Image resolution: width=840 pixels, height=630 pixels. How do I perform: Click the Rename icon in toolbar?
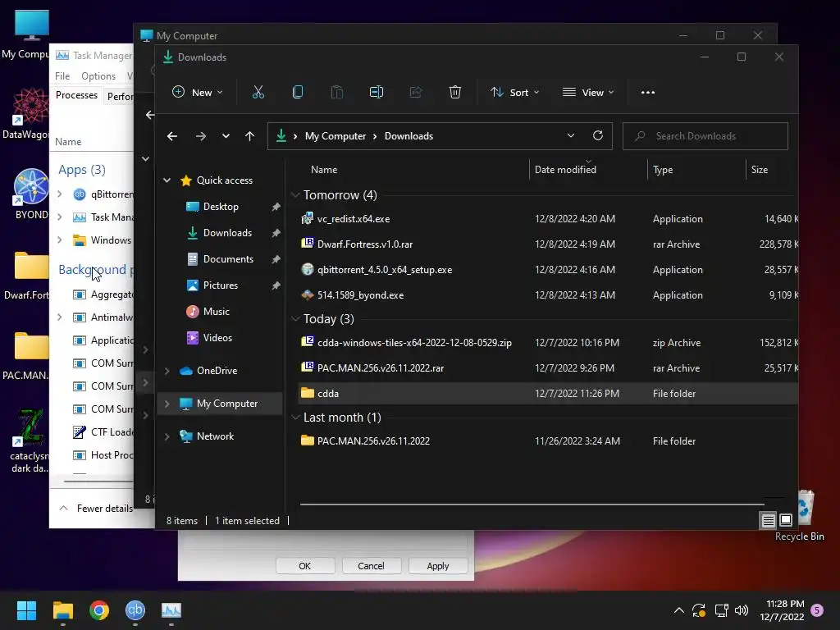click(x=377, y=92)
